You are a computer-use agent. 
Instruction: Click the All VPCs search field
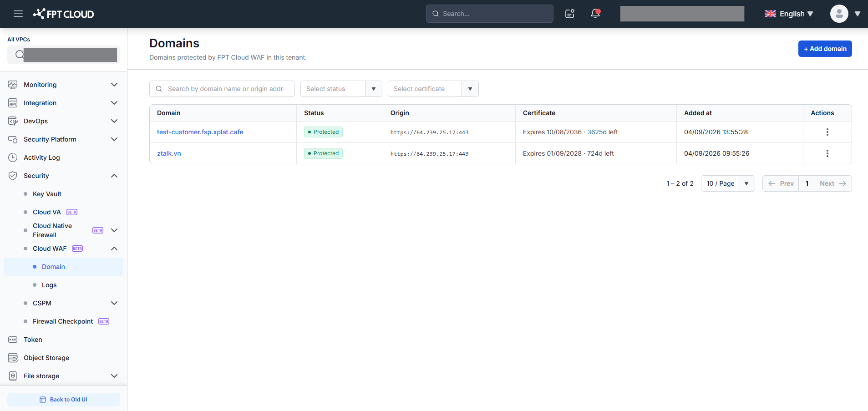click(63, 55)
